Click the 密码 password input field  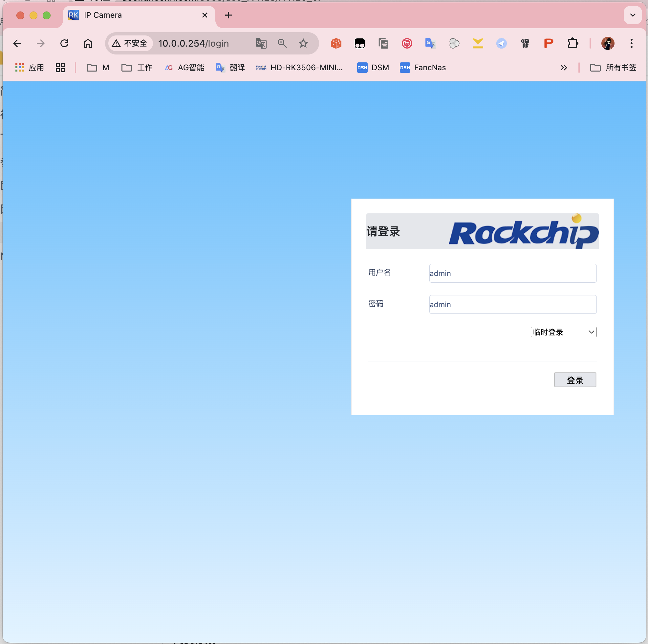pos(513,304)
